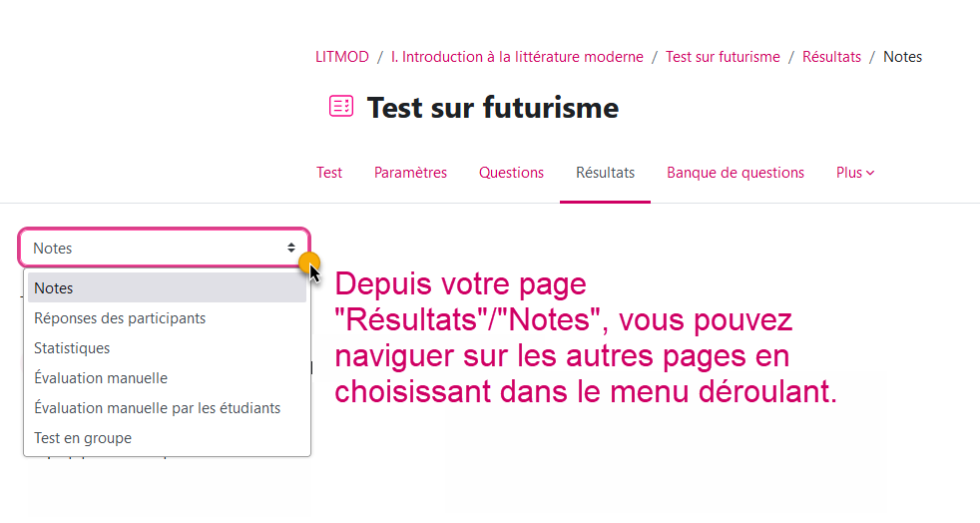Switch to the Test tab
Screen dimensions: 980x523
329,173
